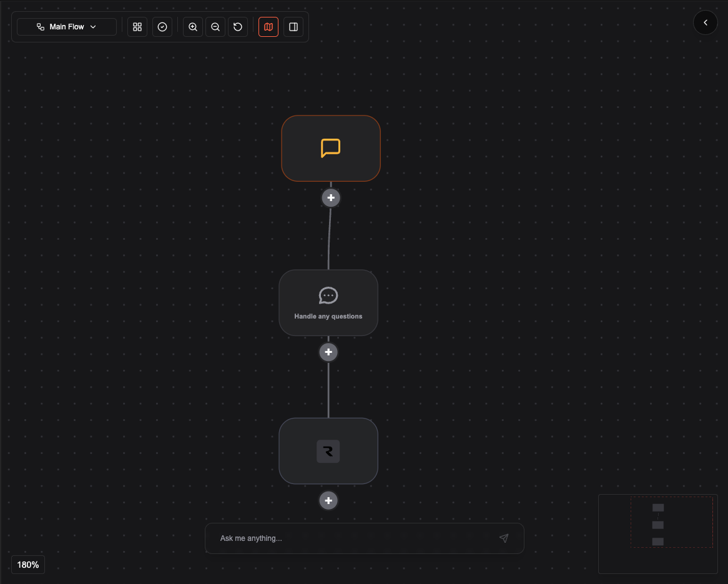Zoom in using the magnifier plus icon
The height and width of the screenshot is (584, 728).
pyautogui.click(x=192, y=27)
